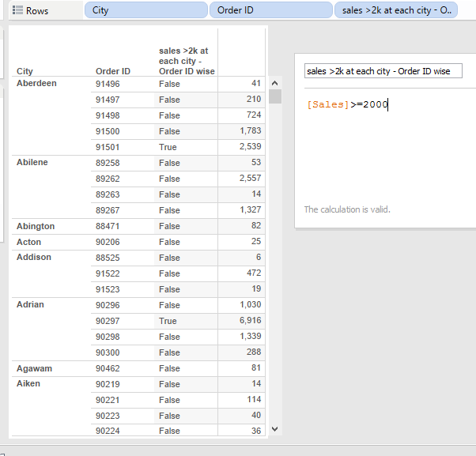Select the Order ID pill on Rows

[x=270, y=10]
